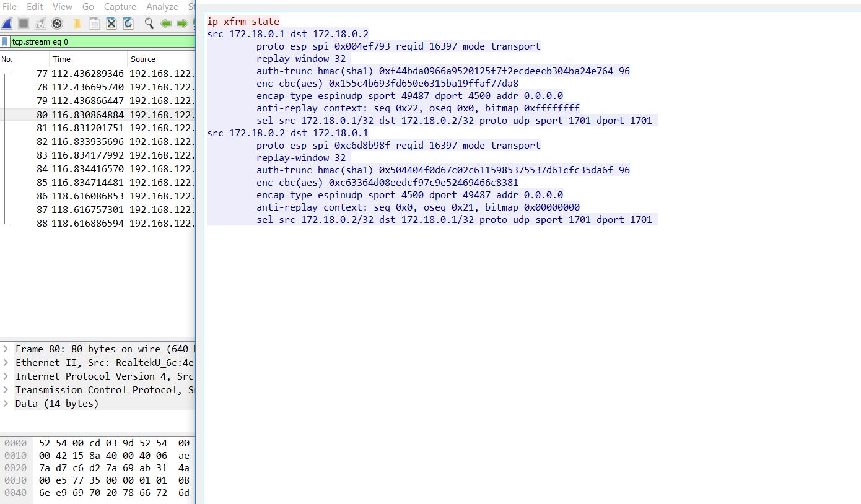Click enc cbc(aes) 0x155c4b693f line

(x=387, y=84)
